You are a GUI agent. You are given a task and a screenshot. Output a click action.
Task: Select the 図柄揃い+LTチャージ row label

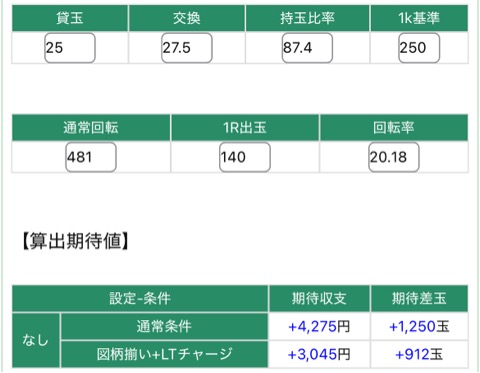point(164,354)
